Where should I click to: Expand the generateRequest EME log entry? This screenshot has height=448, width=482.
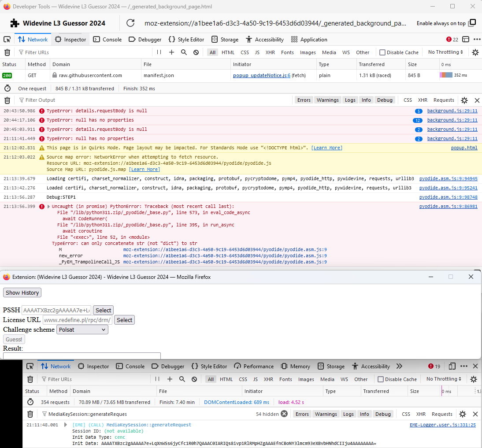[x=66, y=425]
